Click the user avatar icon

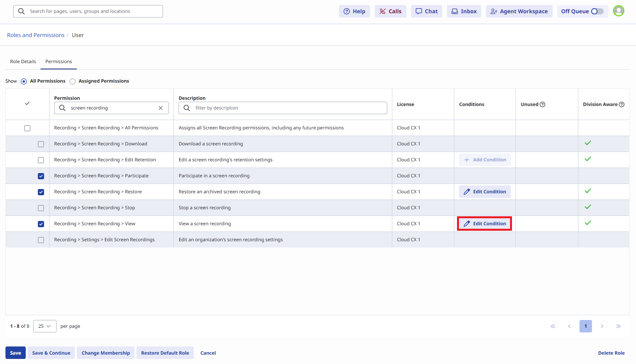(x=618, y=11)
